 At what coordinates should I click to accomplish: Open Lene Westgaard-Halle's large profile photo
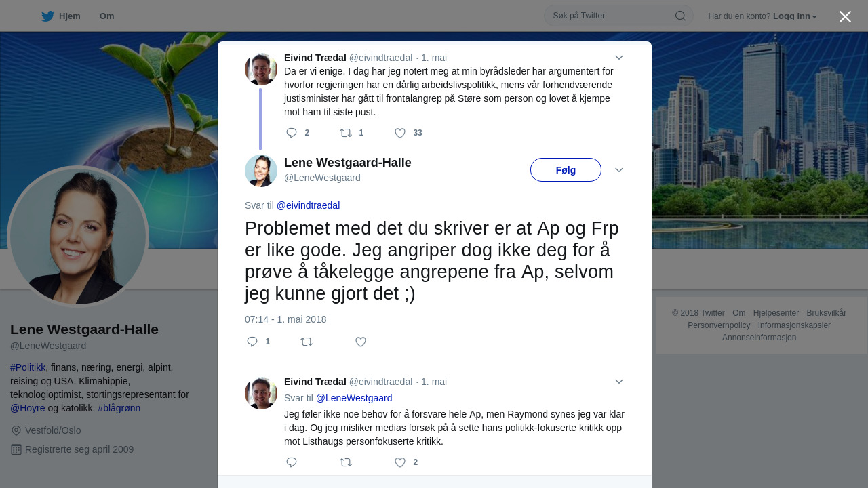(78, 237)
